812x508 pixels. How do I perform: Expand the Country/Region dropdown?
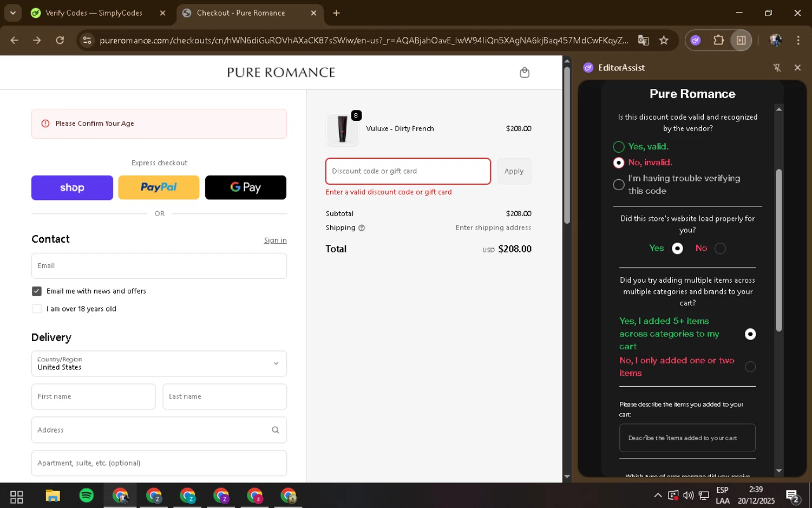pos(159,363)
